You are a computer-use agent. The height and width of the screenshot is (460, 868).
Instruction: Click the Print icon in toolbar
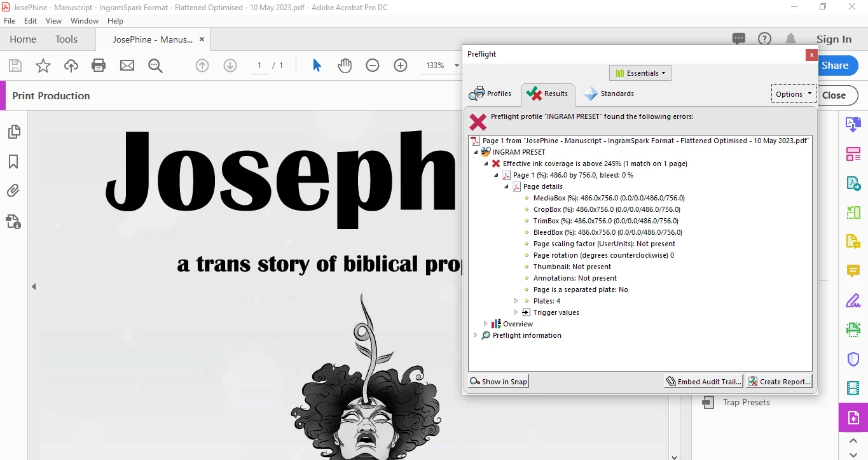(x=99, y=66)
